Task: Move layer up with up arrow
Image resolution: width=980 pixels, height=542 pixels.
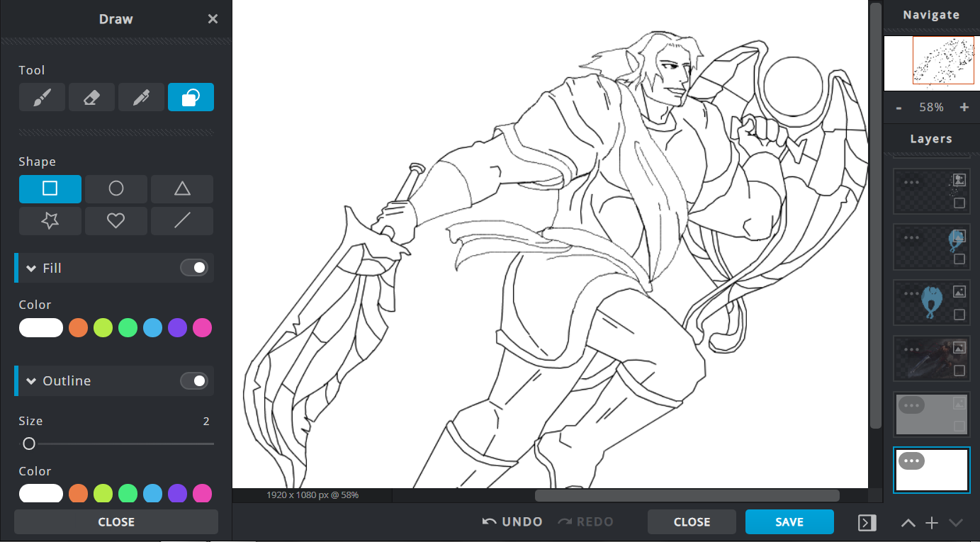Action: click(x=908, y=523)
